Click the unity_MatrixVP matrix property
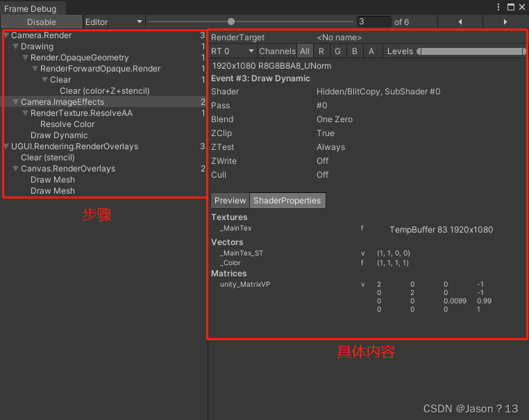Screen dimensions: 529x420 tap(245, 285)
